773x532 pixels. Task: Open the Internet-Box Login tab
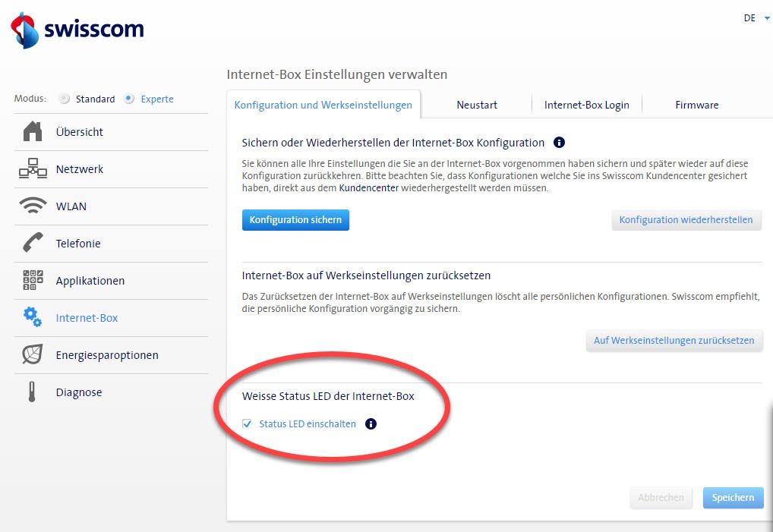coord(586,105)
